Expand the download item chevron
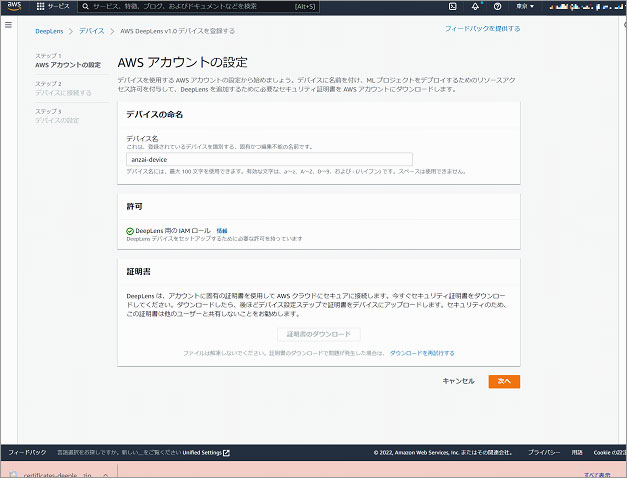 pyautogui.click(x=106, y=475)
